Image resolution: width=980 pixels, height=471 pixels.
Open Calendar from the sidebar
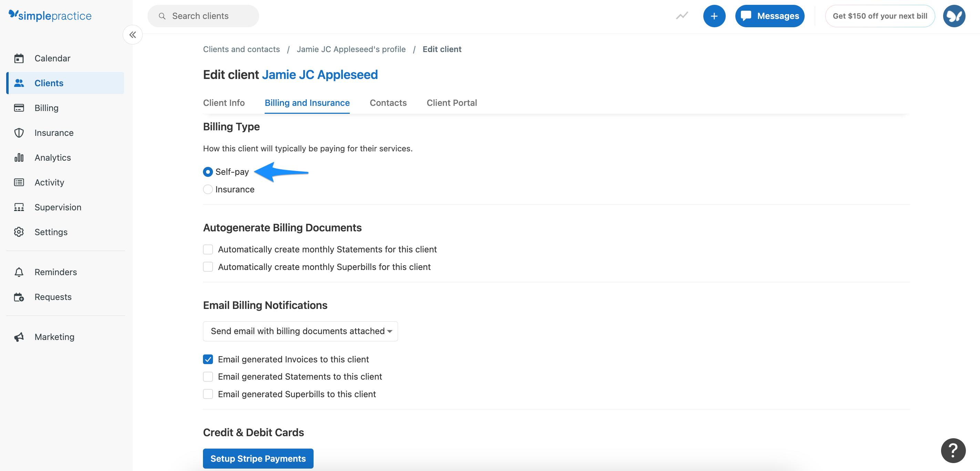tap(52, 58)
